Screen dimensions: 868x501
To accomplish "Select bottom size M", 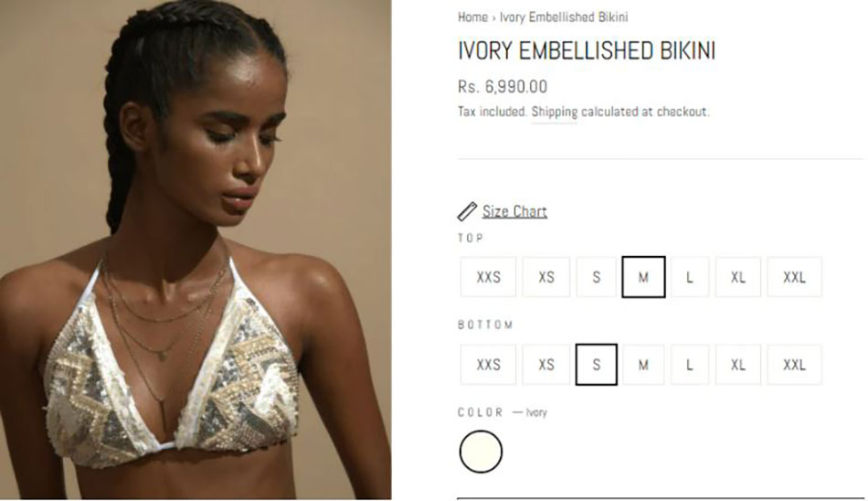I will point(643,365).
